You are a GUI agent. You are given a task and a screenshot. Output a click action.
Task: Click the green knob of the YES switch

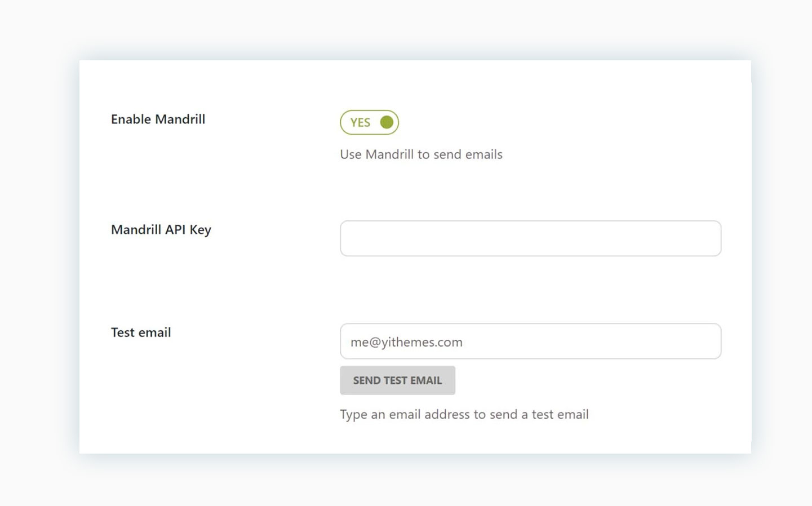(387, 122)
